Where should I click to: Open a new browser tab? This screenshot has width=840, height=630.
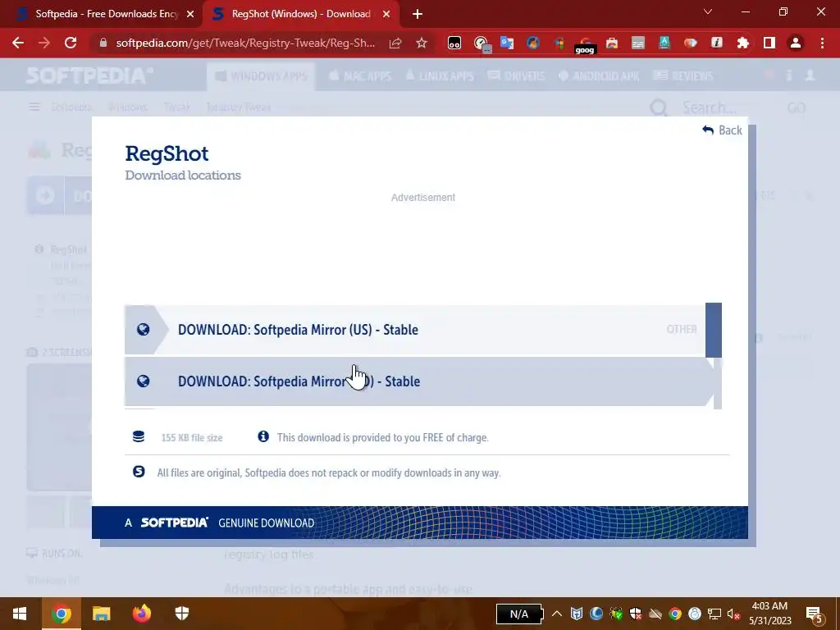418,14
